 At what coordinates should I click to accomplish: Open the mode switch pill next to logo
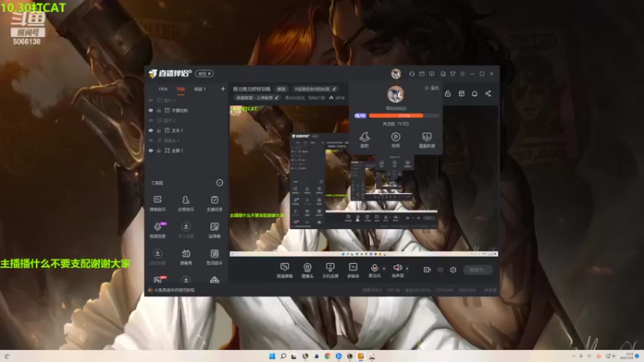point(204,74)
